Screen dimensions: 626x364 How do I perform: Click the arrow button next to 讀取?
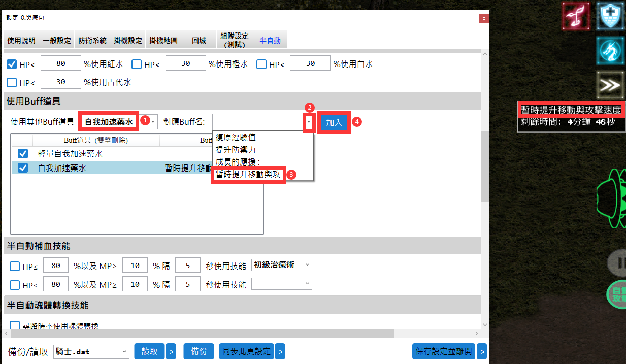tap(171, 351)
